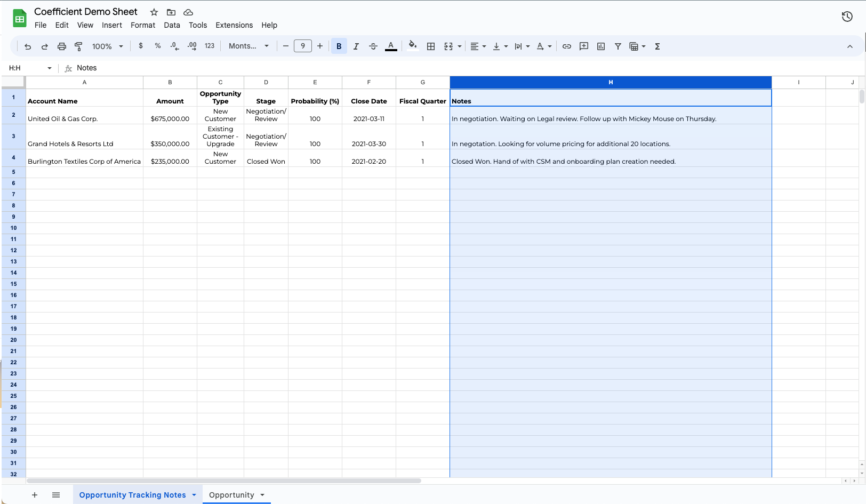
Task: Select column A header
Action: [x=84, y=82]
